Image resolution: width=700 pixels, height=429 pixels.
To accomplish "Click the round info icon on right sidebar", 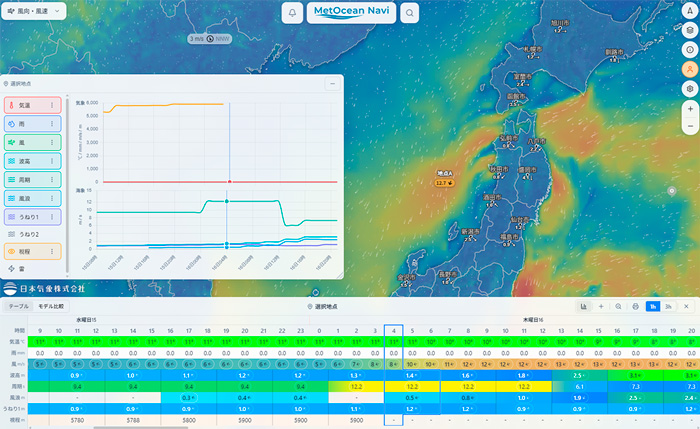I will pyautogui.click(x=690, y=50).
